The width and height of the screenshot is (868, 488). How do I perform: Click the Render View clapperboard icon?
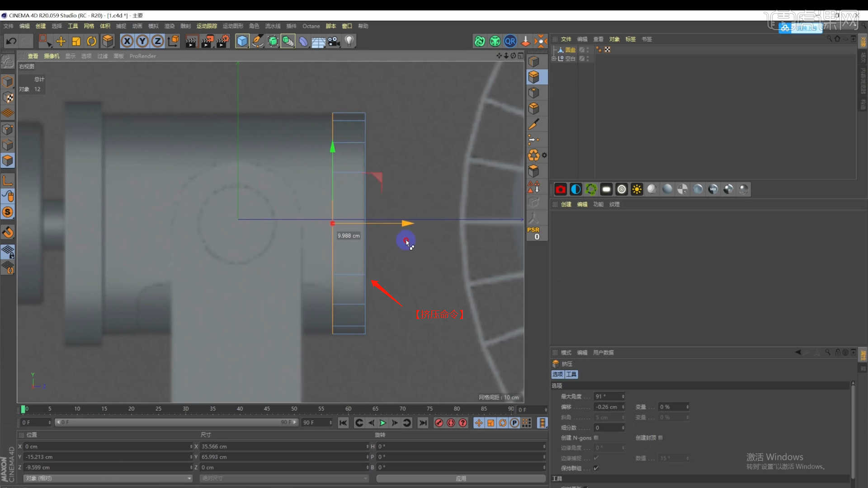click(x=191, y=42)
